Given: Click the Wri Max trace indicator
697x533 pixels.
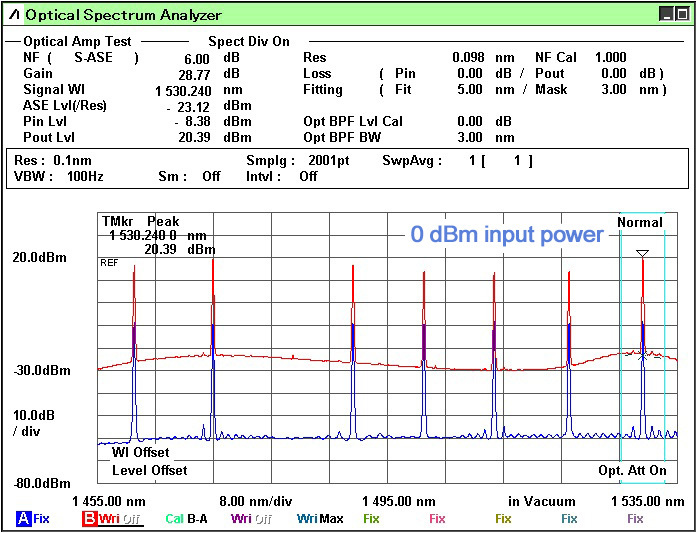Looking at the screenshot, I should coord(320,519).
